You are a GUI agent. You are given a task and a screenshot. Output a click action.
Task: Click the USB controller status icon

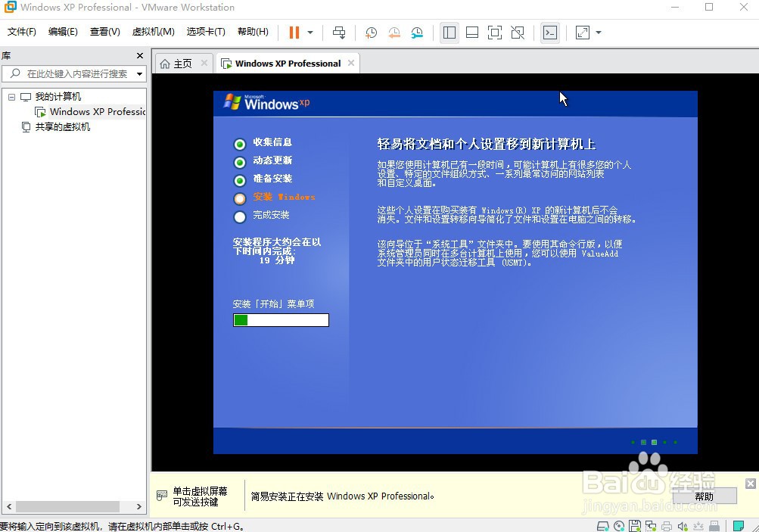(x=714, y=526)
